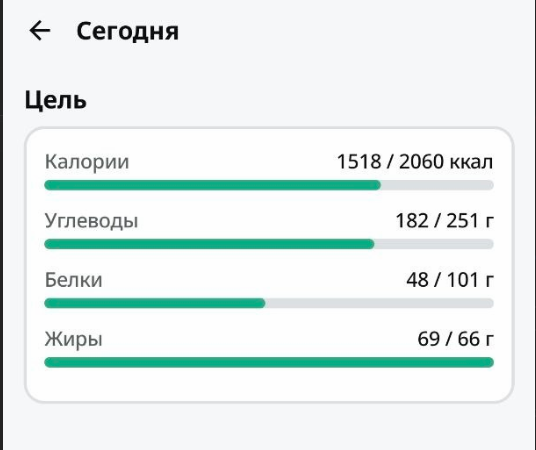
Task: Tap the 48 / 101 г value
Action: (450, 280)
